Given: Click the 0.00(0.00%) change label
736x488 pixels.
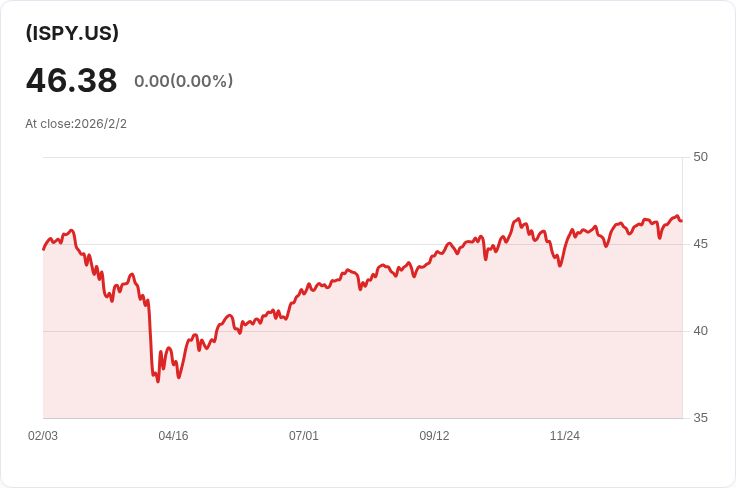Looking at the screenshot, I should (183, 81).
